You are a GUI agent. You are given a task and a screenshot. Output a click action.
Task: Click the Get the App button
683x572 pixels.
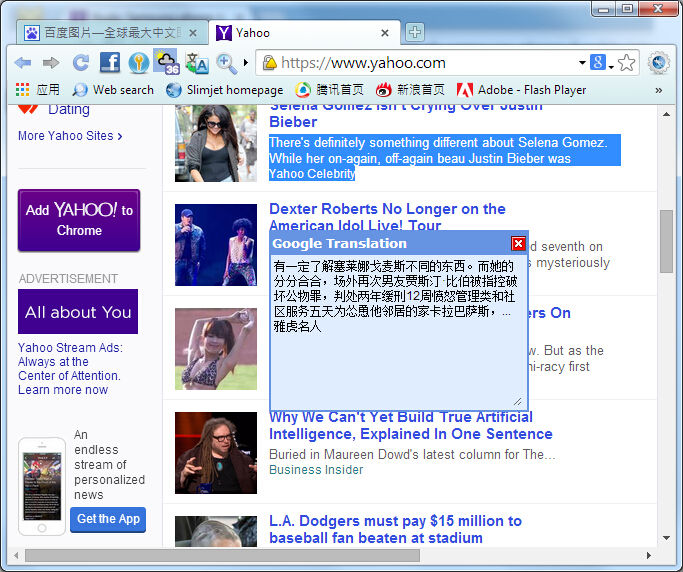pos(108,519)
